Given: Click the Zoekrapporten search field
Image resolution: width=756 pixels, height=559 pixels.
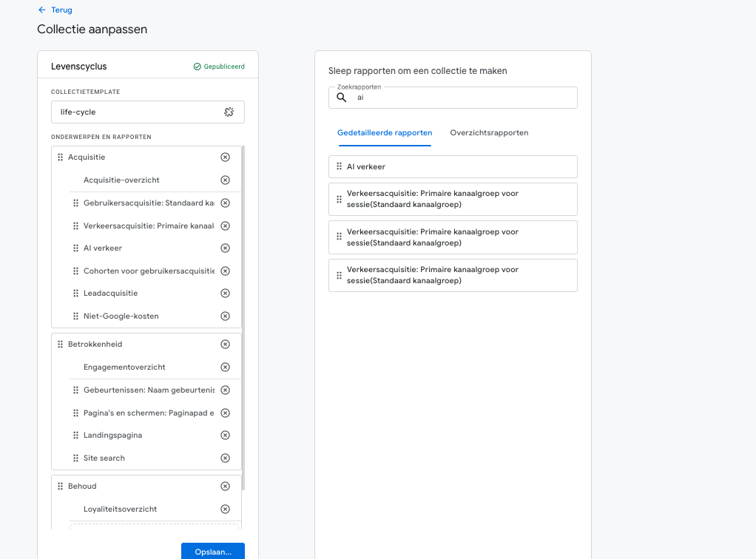Looking at the screenshot, I should coord(459,98).
